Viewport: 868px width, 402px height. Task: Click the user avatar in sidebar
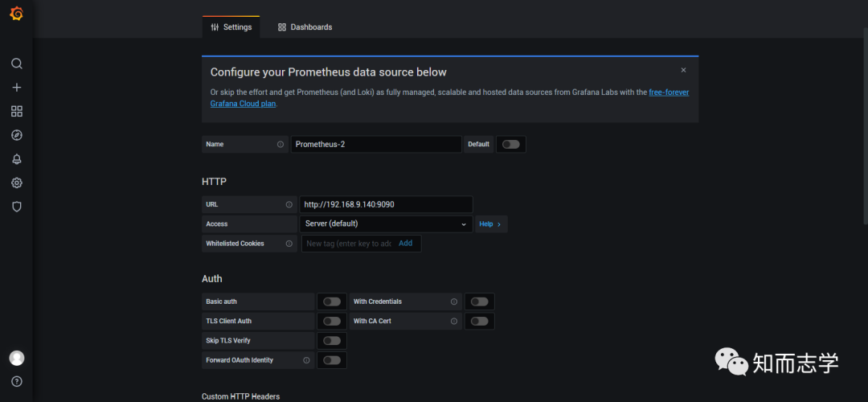click(x=16, y=358)
